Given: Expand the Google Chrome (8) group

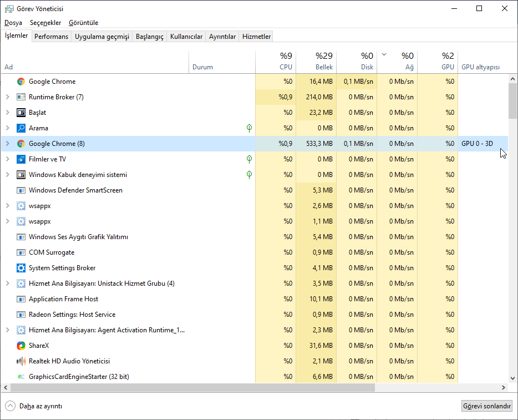Looking at the screenshot, I should tap(8, 143).
